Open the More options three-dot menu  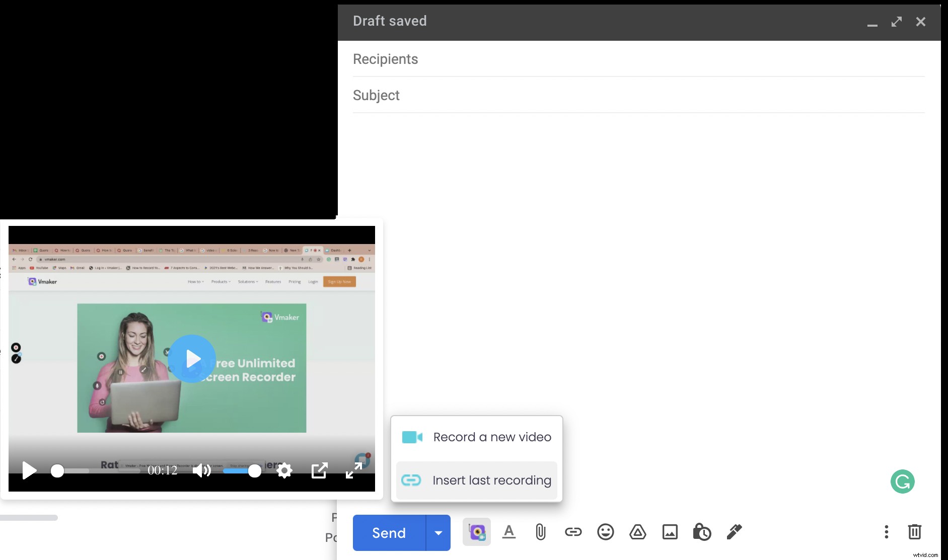[886, 532]
